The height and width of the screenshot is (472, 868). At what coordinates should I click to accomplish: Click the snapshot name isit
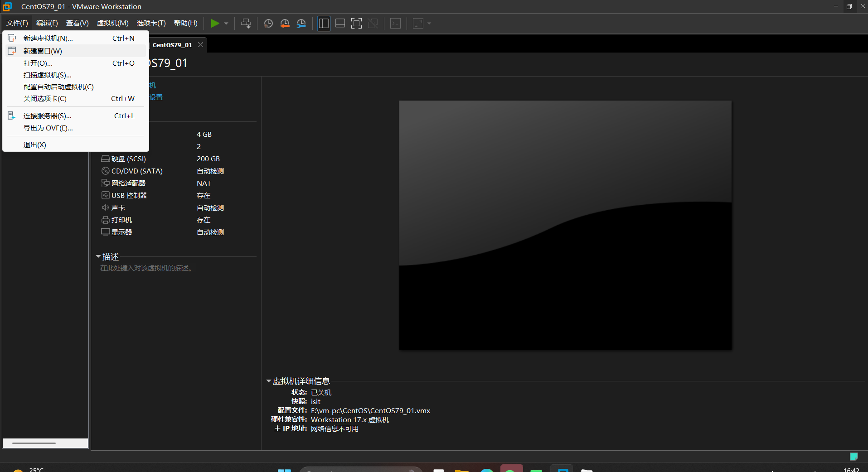[x=315, y=402]
